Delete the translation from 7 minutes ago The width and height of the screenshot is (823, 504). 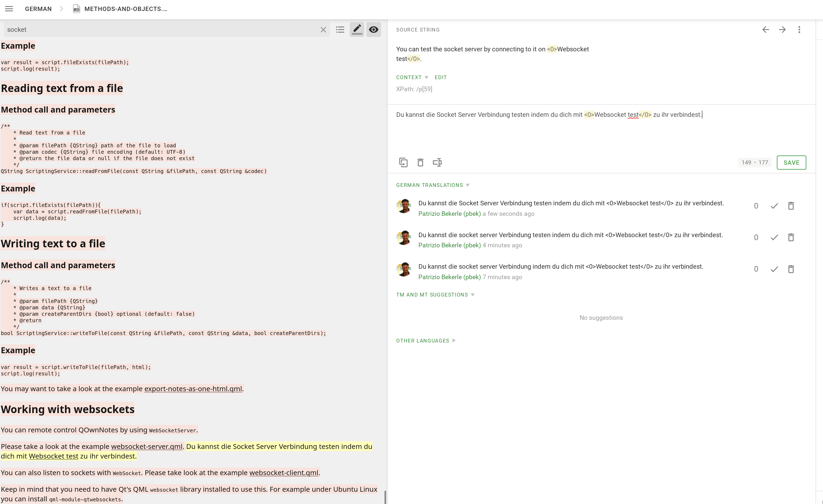(x=791, y=269)
